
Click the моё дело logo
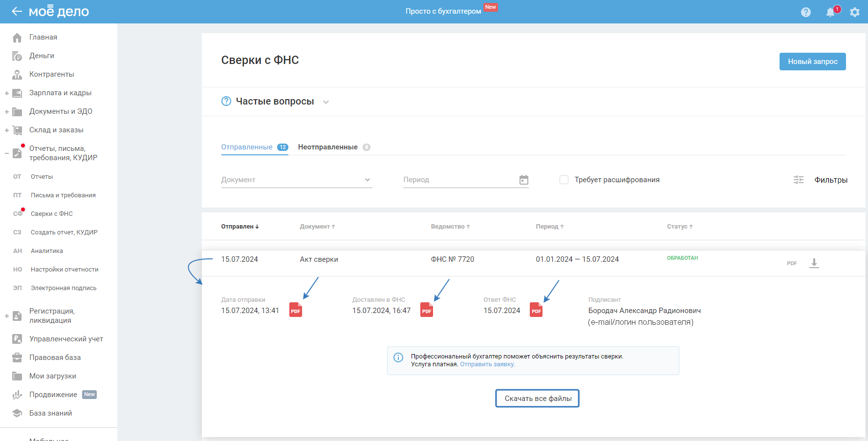coord(59,11)
